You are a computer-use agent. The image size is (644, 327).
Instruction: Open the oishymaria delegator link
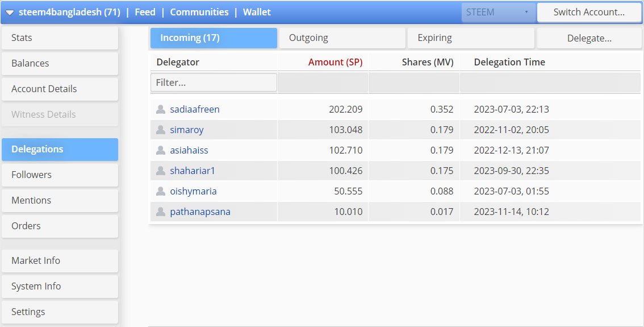pos(193,192)
